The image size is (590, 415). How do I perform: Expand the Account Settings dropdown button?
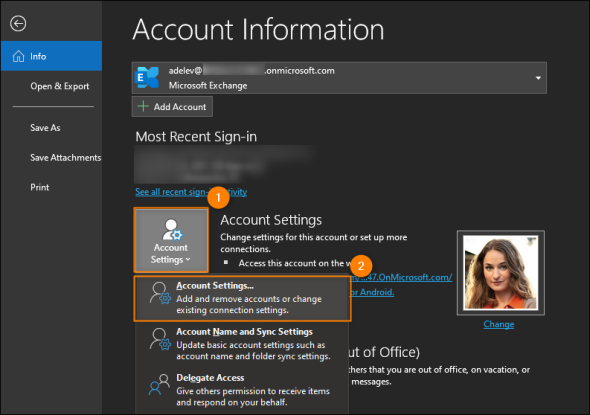click(171, 240)
